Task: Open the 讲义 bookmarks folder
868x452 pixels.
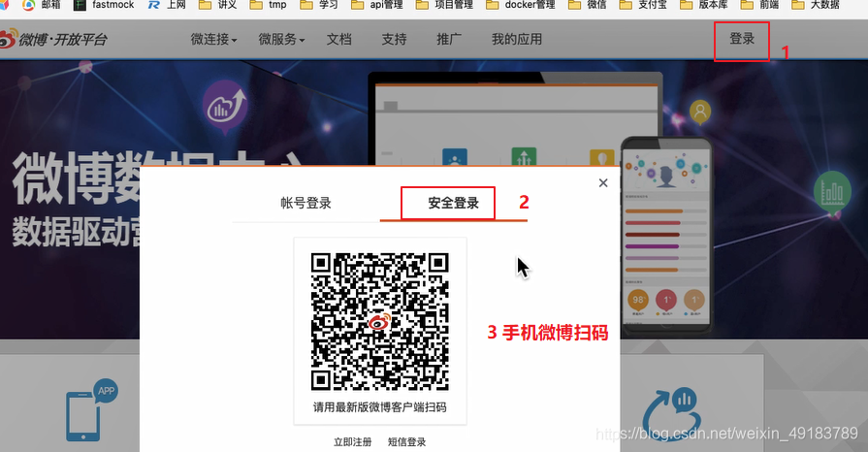Action: coord(217,5)
